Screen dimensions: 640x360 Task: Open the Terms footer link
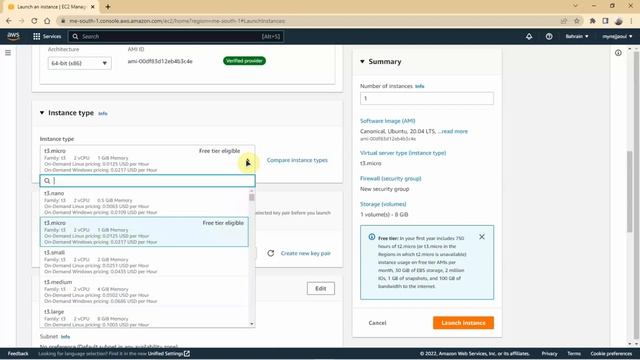(574, 353)
